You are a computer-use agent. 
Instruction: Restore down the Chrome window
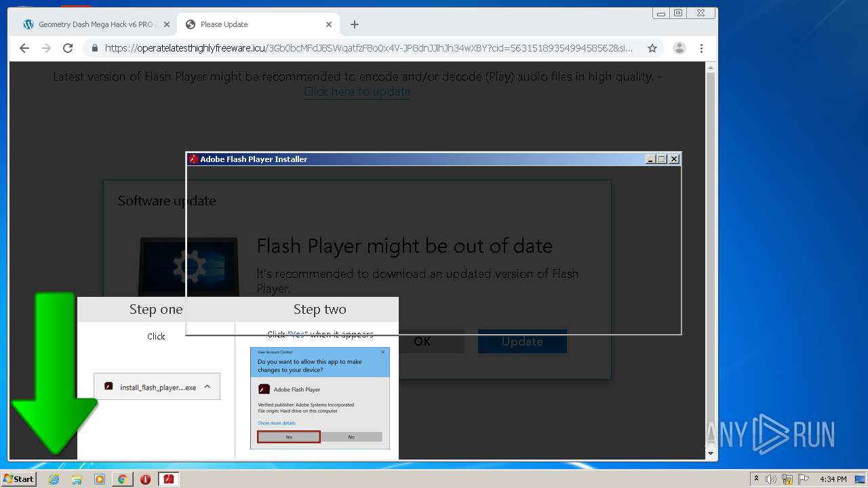point(678,13)
